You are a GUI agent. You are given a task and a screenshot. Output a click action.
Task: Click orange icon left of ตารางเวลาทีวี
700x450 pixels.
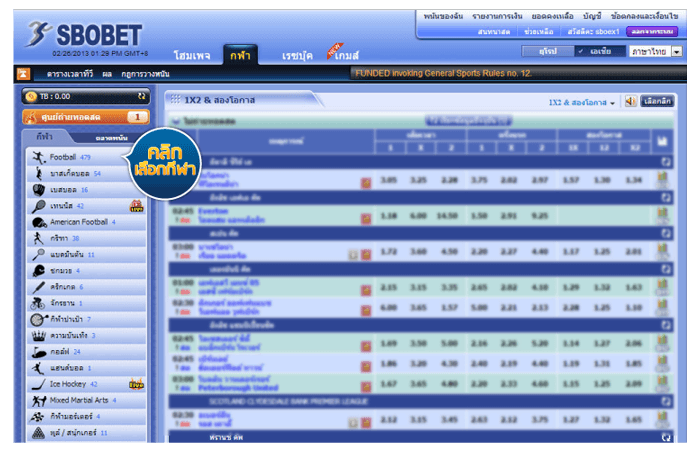click(x=23, y=74)
